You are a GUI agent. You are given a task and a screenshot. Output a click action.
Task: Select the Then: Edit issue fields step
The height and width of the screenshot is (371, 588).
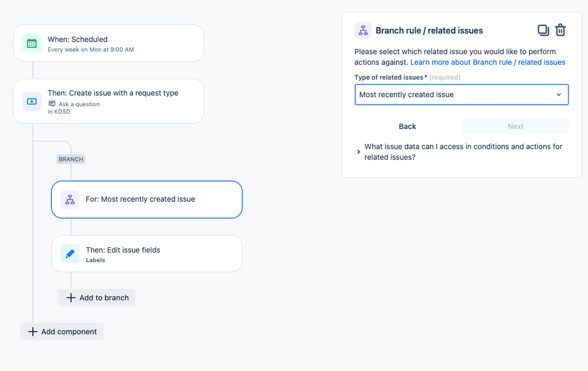click(x=153, y=254)
